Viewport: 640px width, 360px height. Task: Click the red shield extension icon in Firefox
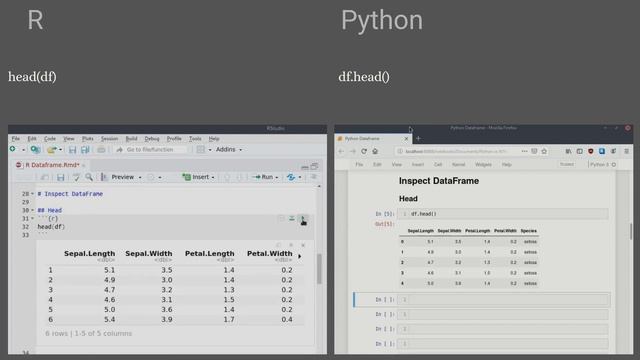tap(591, 151)
